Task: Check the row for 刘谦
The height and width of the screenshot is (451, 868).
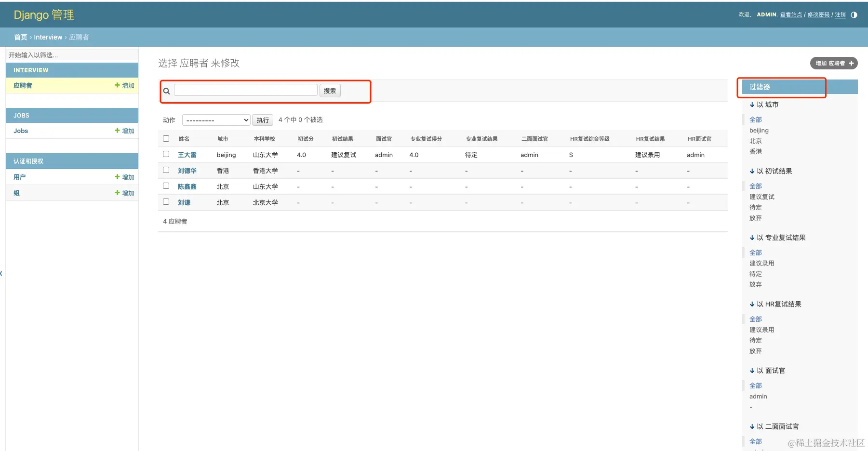Action: [x=166, y=202]
